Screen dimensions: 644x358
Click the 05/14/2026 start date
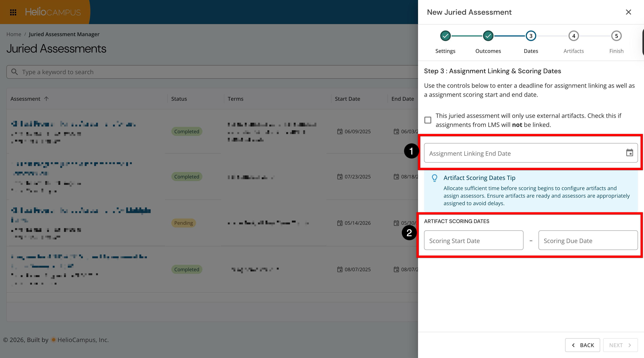click(x=358, y=223)
